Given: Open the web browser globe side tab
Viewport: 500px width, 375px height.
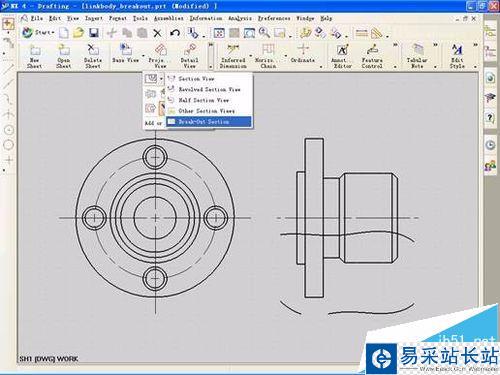Looking at the screenshot, I should pos(490,78).
